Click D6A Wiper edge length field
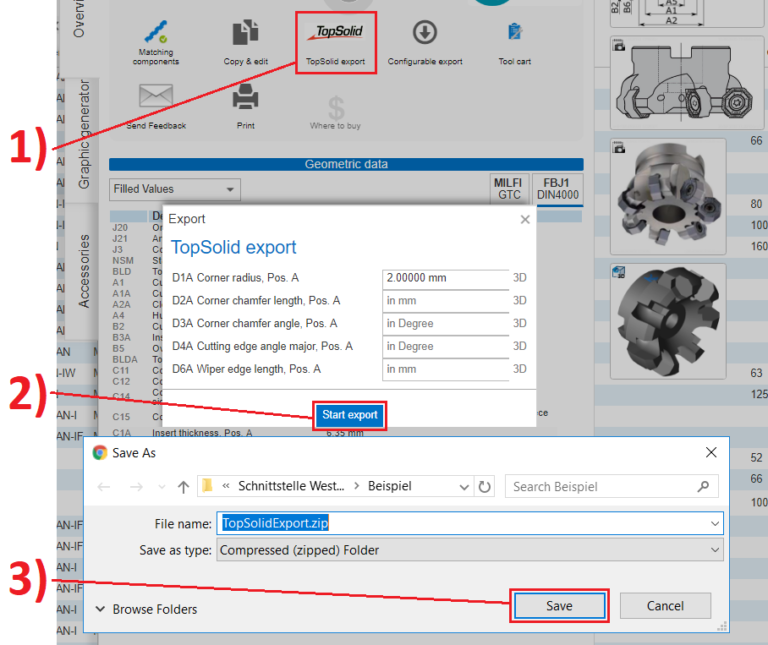The height and width of the screenshot is (645, 768). click(446, 369)
